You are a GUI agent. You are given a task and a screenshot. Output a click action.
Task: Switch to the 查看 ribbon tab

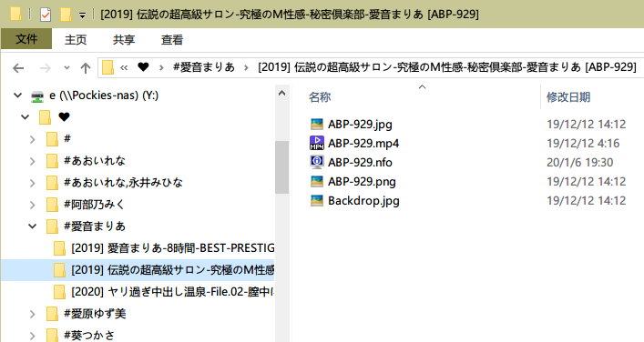(x=171, y=40)
